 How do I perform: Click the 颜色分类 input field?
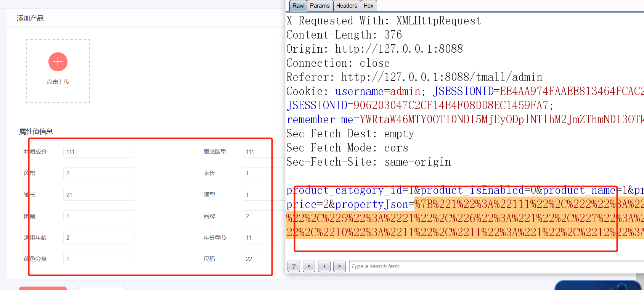99,259
